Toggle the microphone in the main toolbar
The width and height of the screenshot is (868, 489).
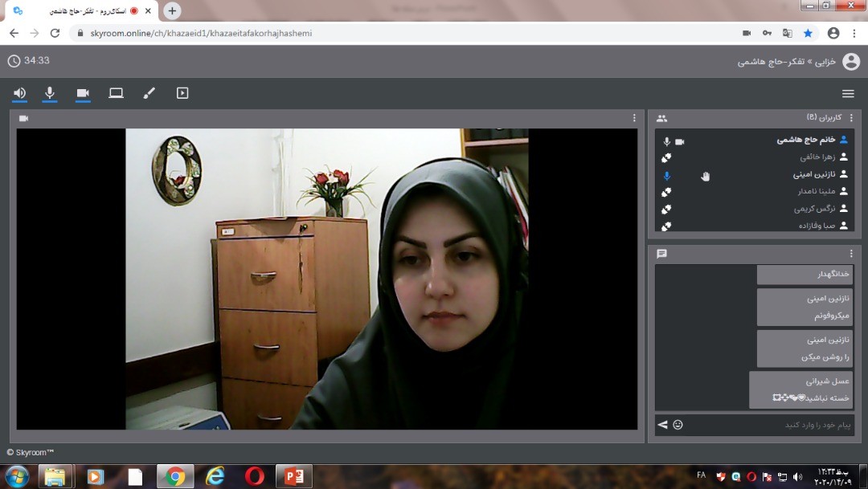50,93
